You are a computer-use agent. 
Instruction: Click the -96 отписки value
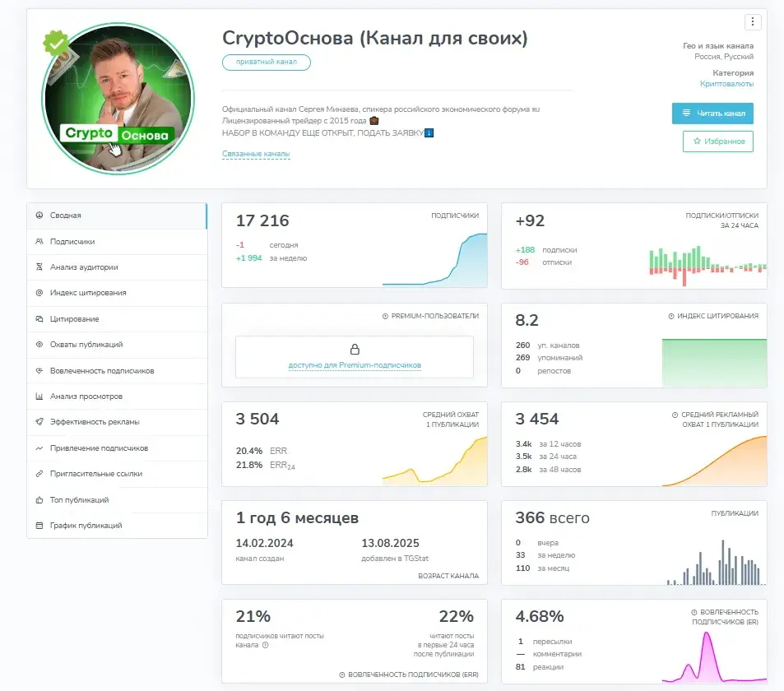point(522,262)
